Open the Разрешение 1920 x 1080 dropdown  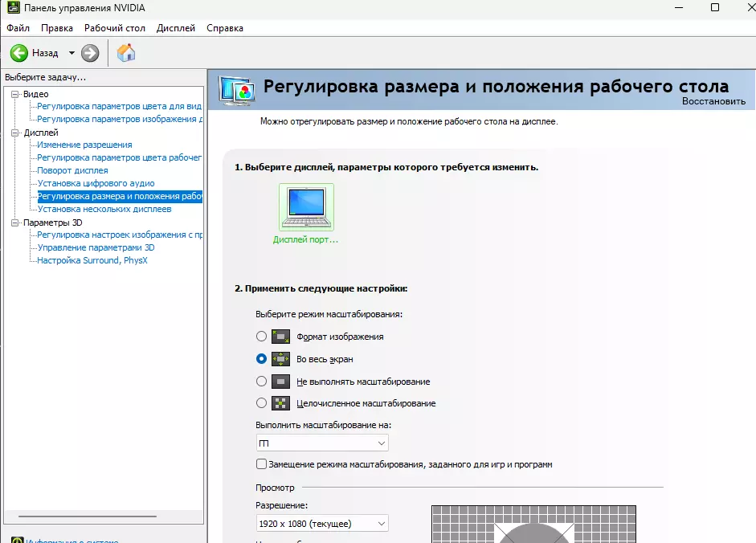pyautogui.click(x=322, y=523)
